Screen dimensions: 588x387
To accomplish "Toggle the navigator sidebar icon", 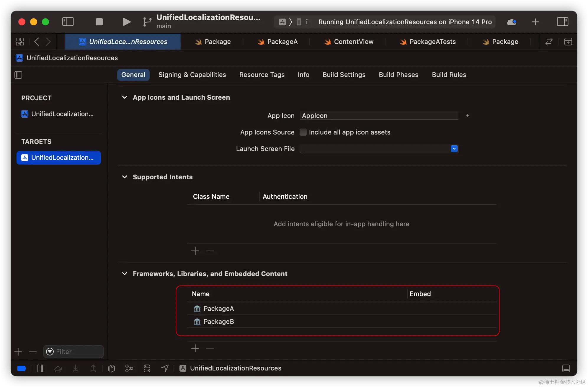I will pos(68,22).
